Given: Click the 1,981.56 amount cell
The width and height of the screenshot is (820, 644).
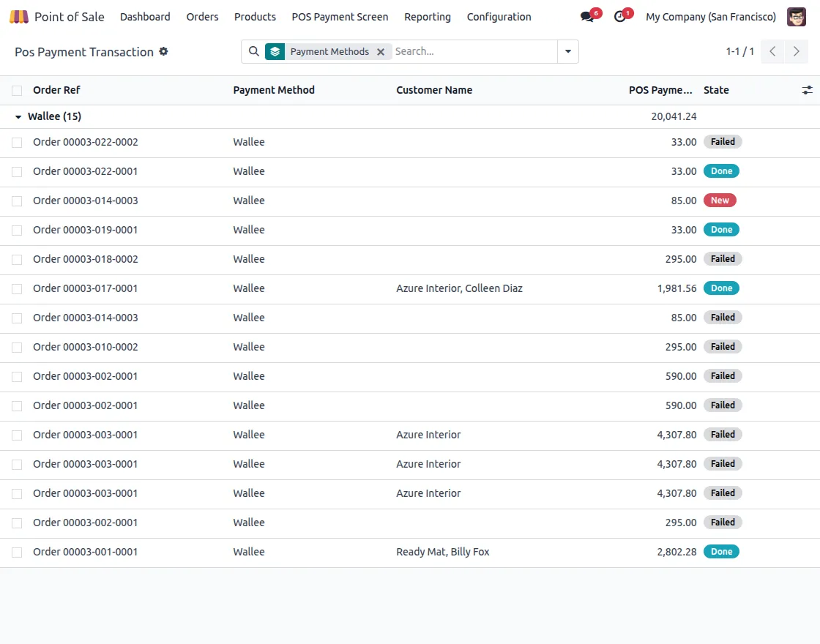Looking at the screenshot, I should click(676, 288).
